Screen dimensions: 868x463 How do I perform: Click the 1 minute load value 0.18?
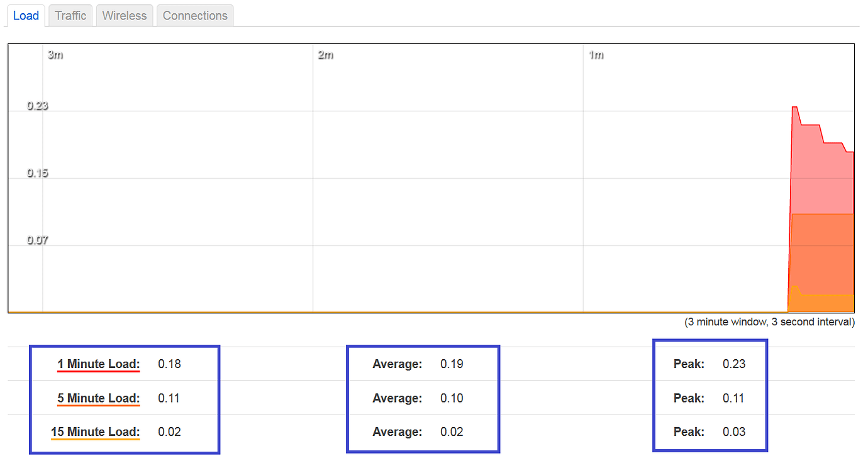(x=169, y=364)
